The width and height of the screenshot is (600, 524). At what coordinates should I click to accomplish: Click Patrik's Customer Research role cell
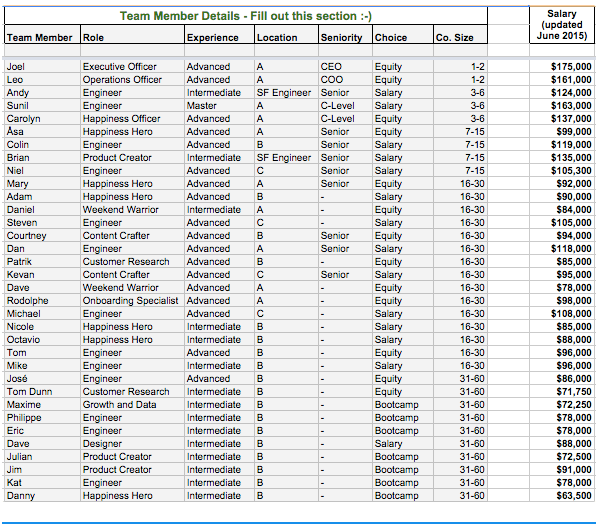pyautogui.click(x=132, y=262)
